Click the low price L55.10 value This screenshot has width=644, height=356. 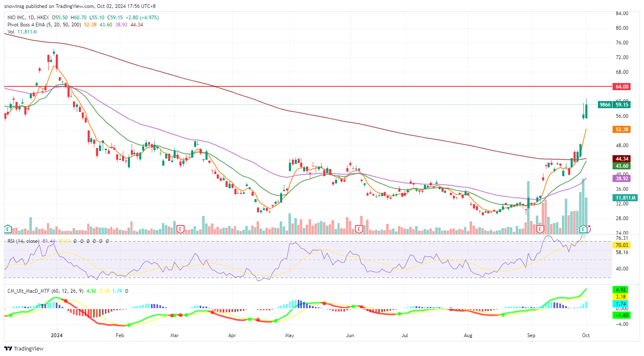(x=97, y=18)
